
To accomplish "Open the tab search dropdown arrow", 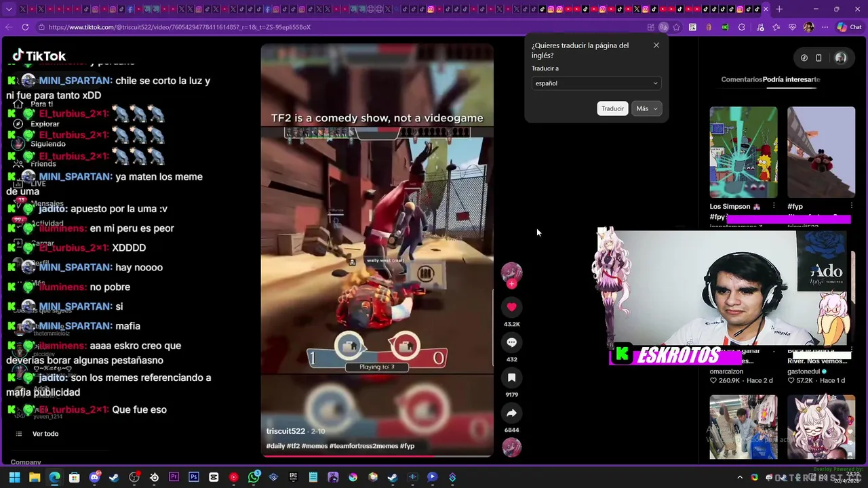I will pyautogui.click(x=9, y=9).
